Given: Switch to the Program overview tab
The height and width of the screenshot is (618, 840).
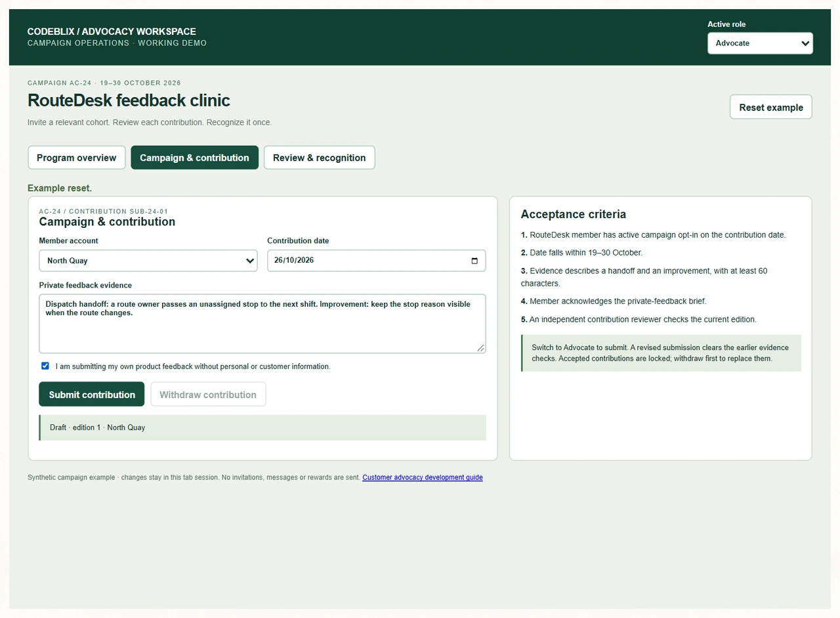Looking at the screenshot, I should (77, 158).
